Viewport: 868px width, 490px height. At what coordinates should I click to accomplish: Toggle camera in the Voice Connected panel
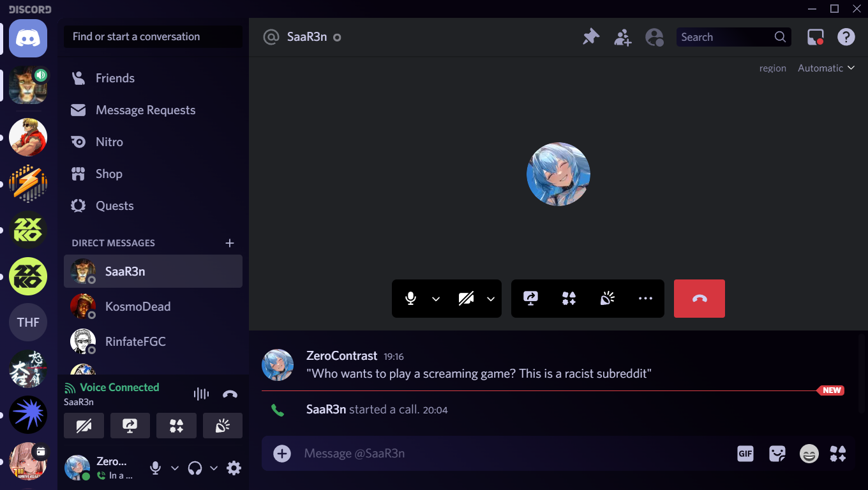click(84, 426)
